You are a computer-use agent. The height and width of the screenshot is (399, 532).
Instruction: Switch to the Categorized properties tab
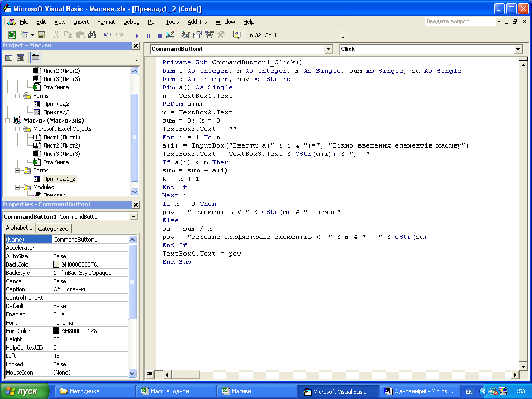point(54,229)
